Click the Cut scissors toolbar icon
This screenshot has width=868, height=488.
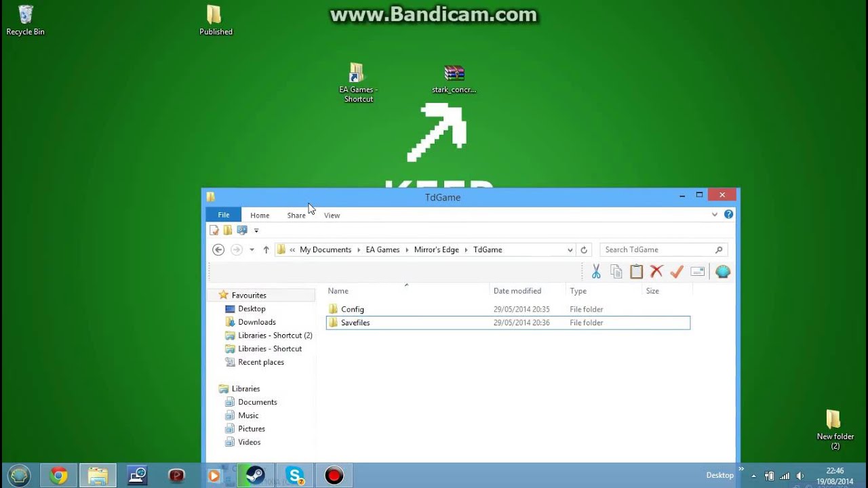tap(596, 272)
